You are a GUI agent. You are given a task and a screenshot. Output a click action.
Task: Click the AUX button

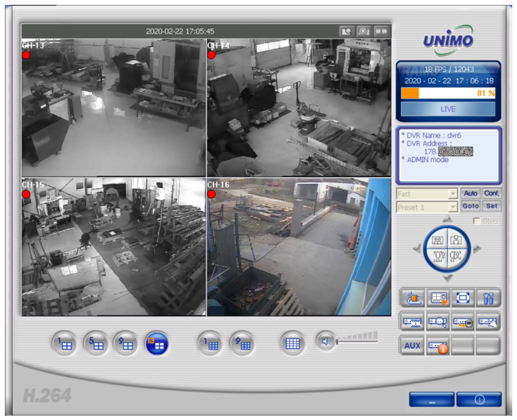[x=412, y=346]
